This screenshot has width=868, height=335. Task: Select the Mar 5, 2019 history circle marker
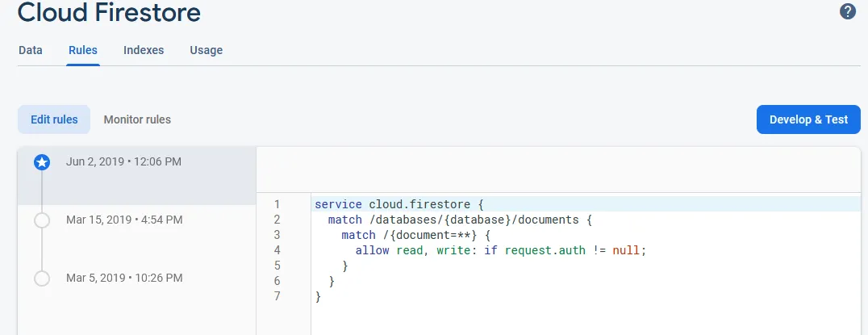point(42,278)
